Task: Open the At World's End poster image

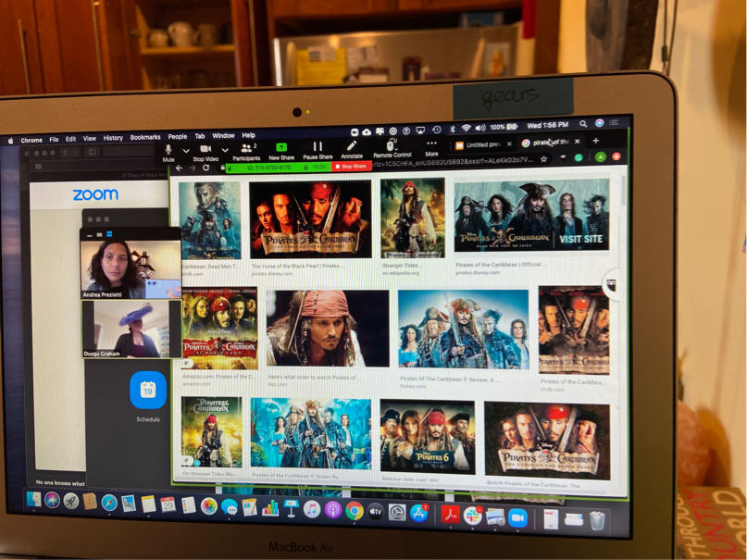Action: pyautogui.click(x=219, y=328)
